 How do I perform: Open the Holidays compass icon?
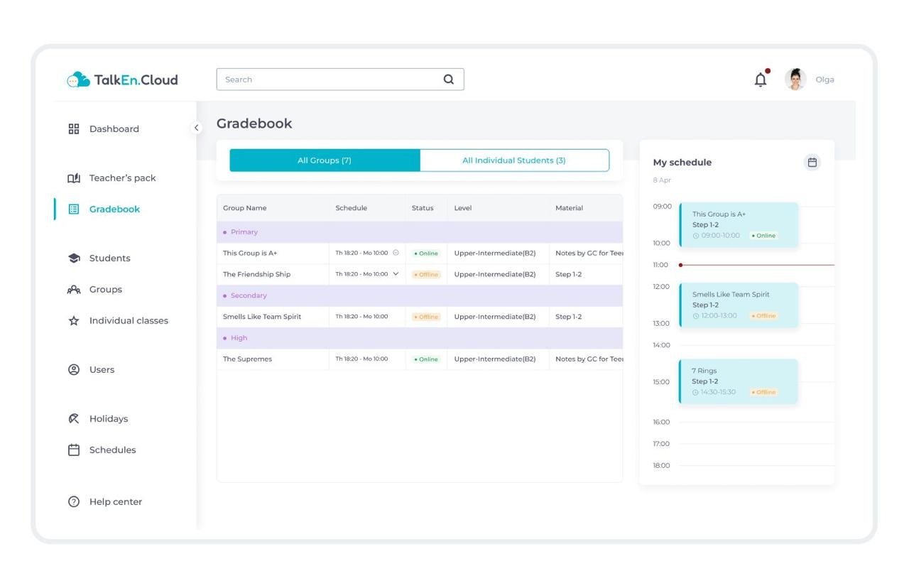(74, 418)
